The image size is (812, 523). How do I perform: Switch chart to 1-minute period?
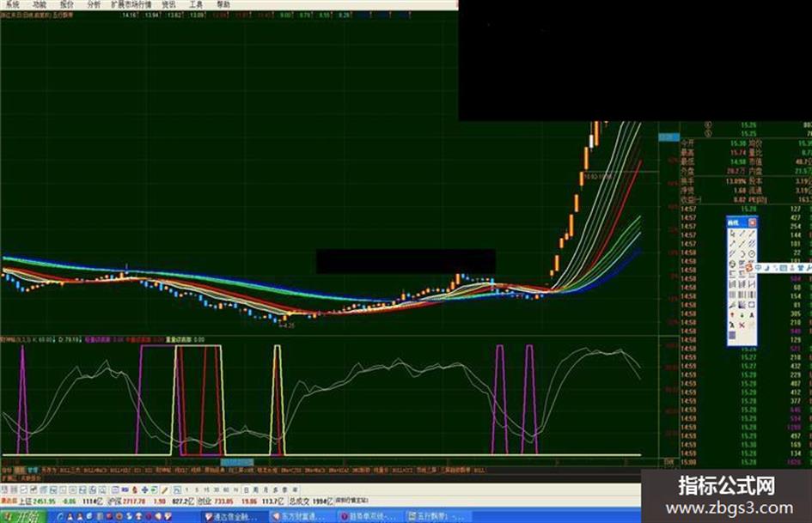[x=187, y=490]
